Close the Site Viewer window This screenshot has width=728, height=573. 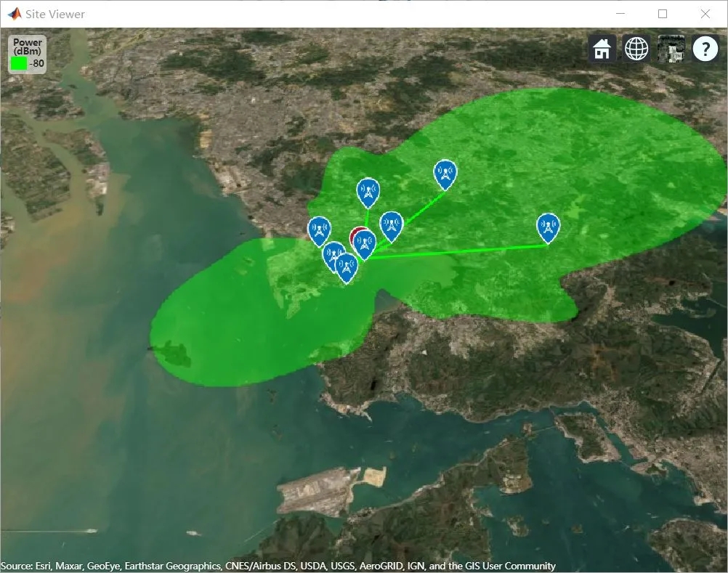click(x=705, y=14)
